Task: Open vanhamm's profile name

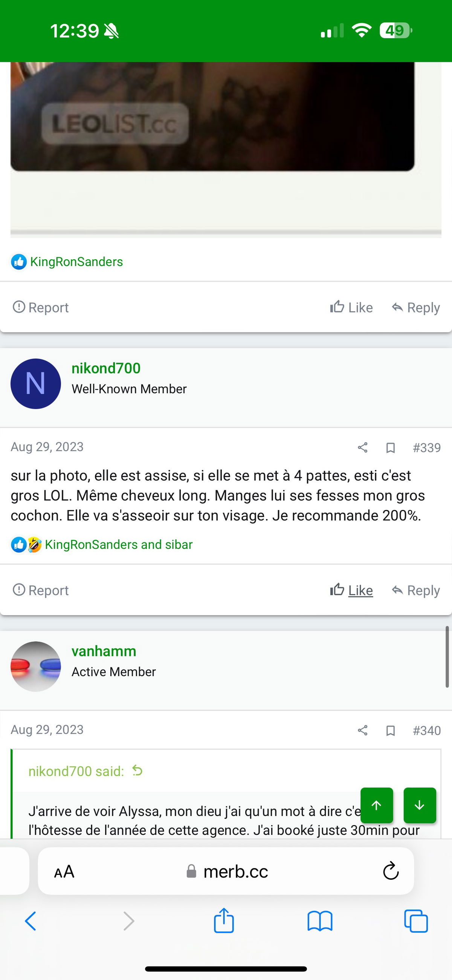Action: pos(104,651)
